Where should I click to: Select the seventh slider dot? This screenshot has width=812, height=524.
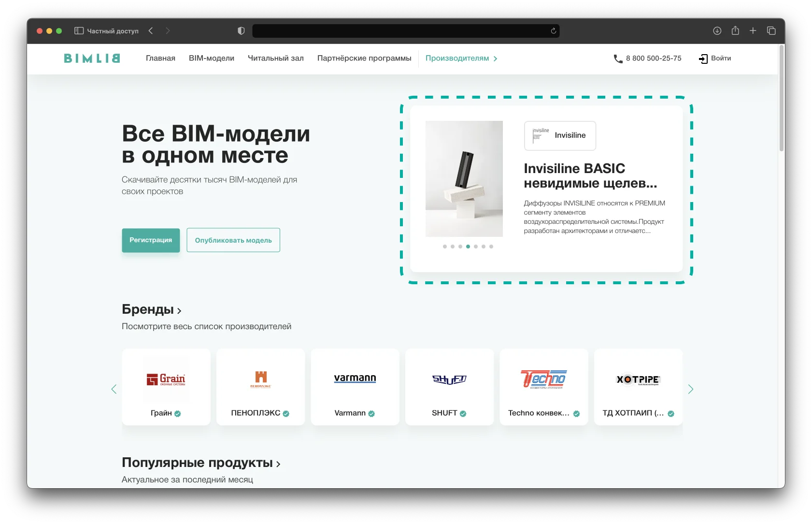(x=491, y=247)
